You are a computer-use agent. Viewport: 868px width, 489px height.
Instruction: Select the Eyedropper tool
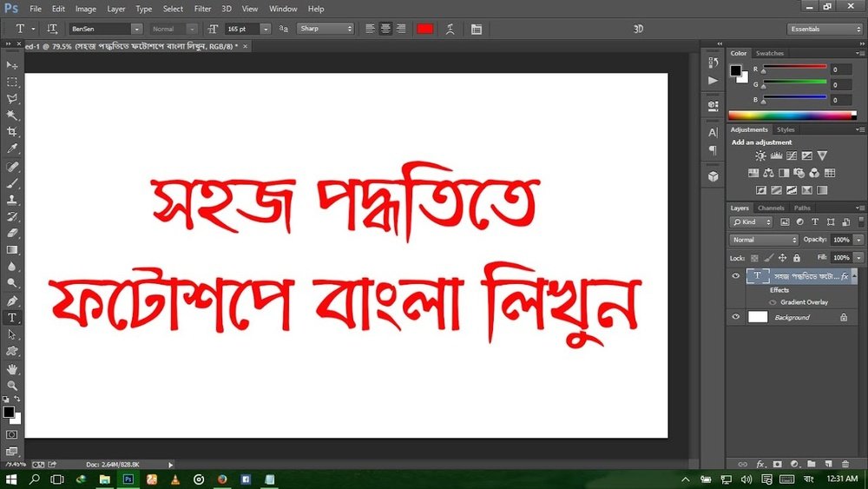click(11, 149)
